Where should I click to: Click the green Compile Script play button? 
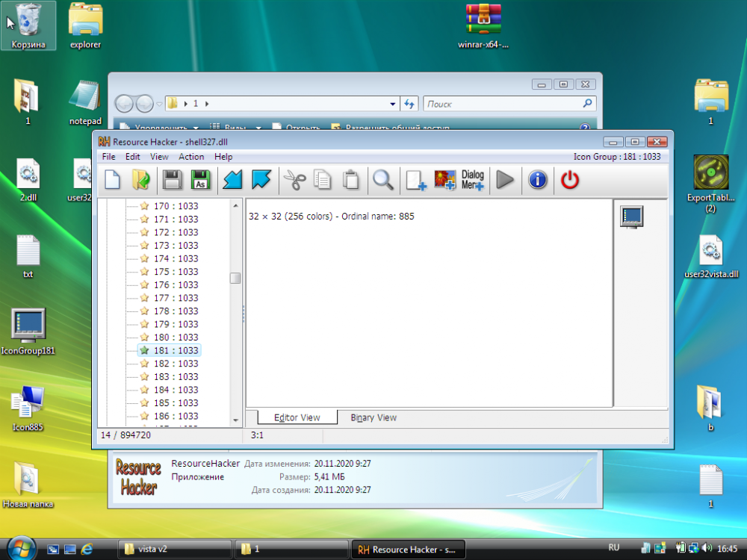506,180
